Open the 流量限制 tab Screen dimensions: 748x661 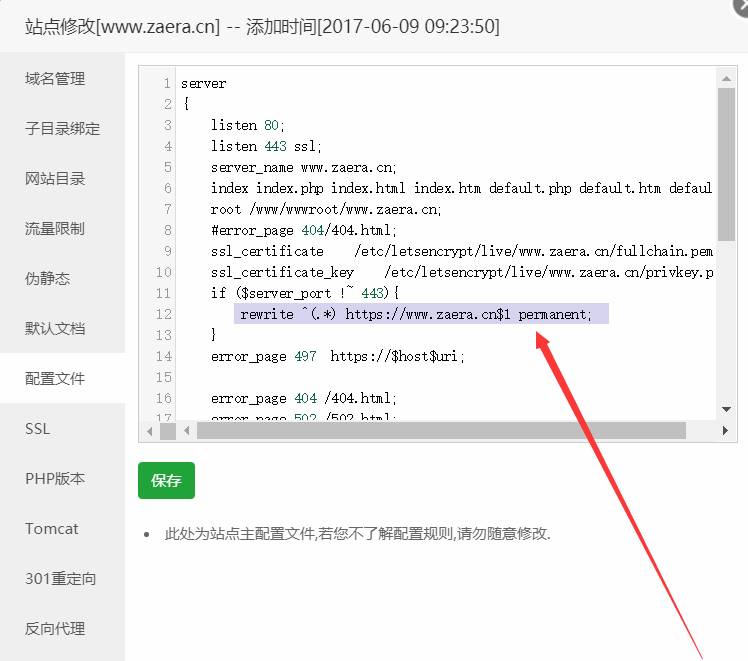[62, 228]
